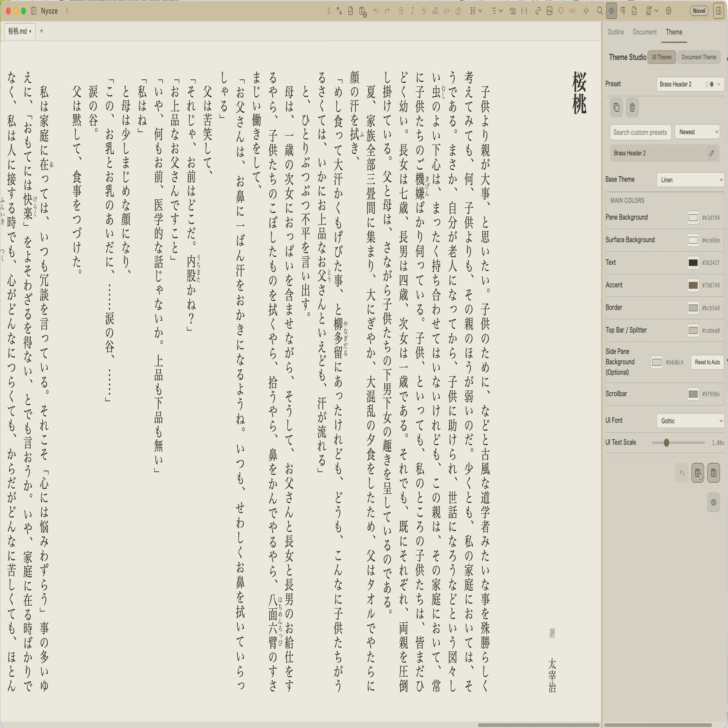Open search with magnifier icon
728x728 pixels.
point(600,11)
